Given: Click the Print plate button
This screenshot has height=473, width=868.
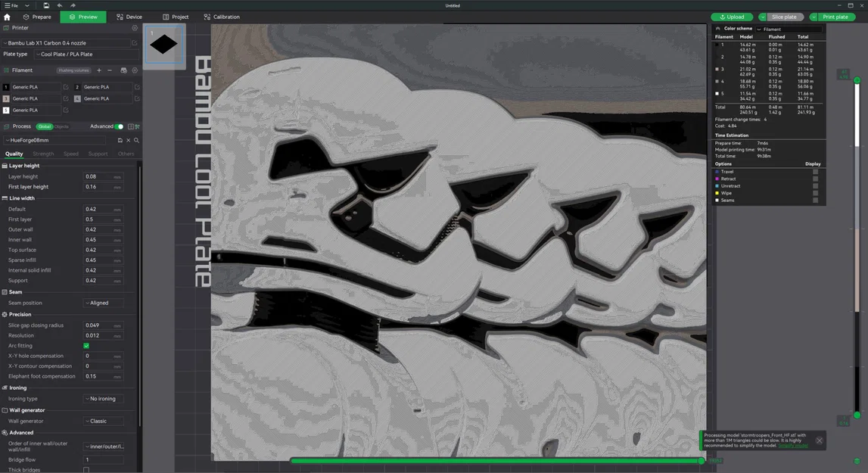Looking at the screenshot, I should pos(835,17).
